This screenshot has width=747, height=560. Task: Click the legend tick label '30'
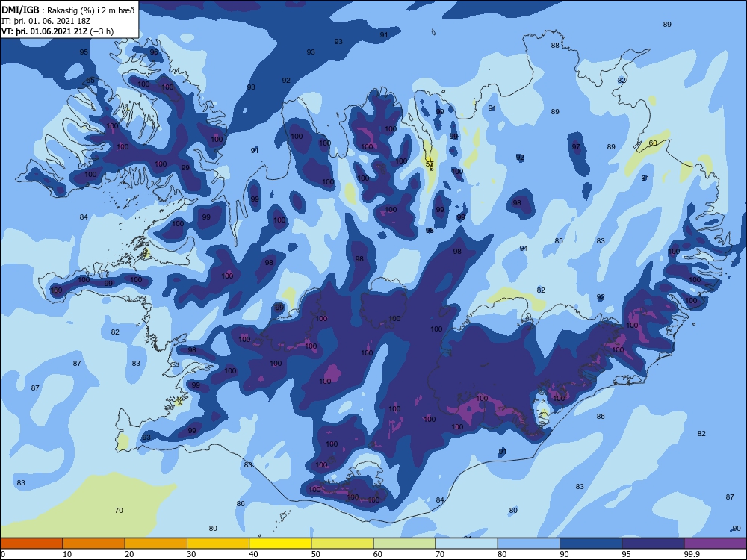(x=191, y=554)
